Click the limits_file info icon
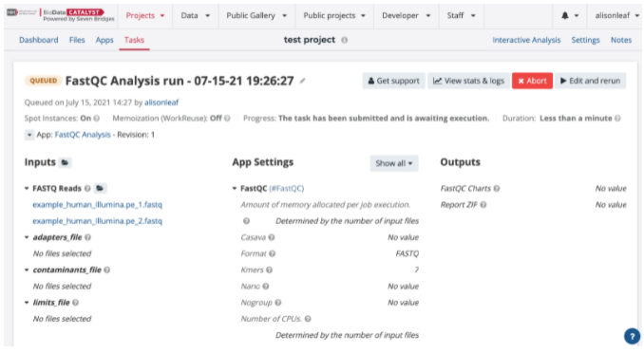Image resolution: width=644 pixels, height=353 pixels. [76, 303]
